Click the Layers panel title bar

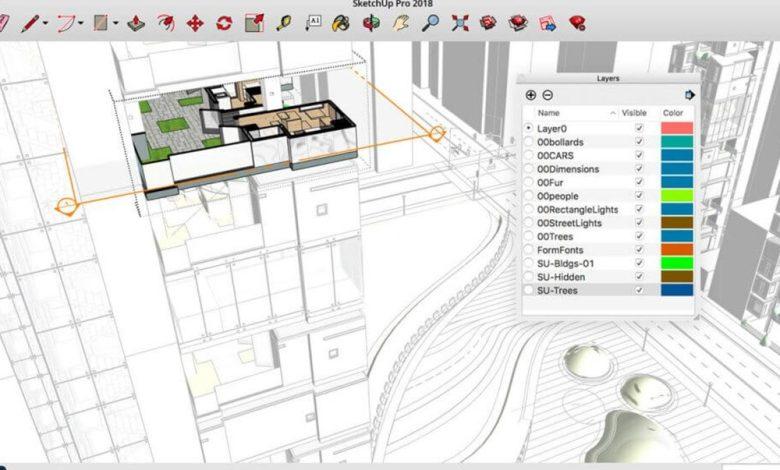click(x=608, y=79)
